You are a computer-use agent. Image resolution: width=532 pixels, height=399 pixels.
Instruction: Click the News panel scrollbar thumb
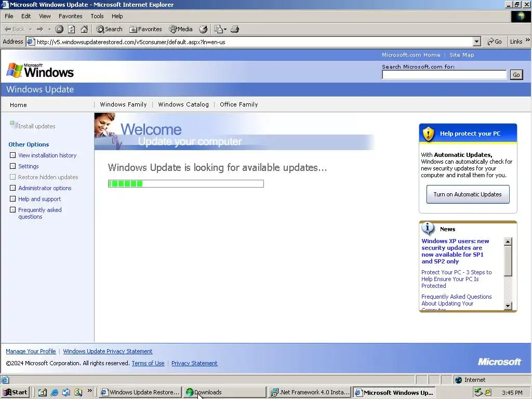(508, 261)
